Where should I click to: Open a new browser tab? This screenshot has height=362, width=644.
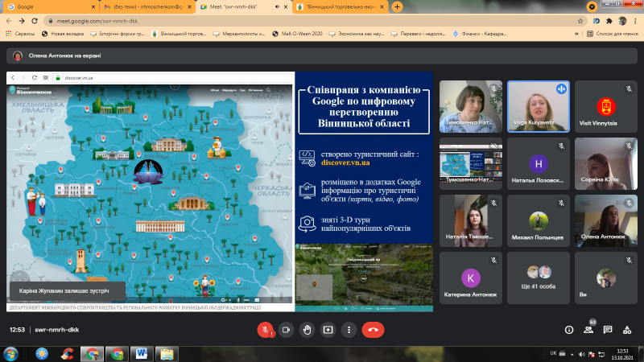397,7
